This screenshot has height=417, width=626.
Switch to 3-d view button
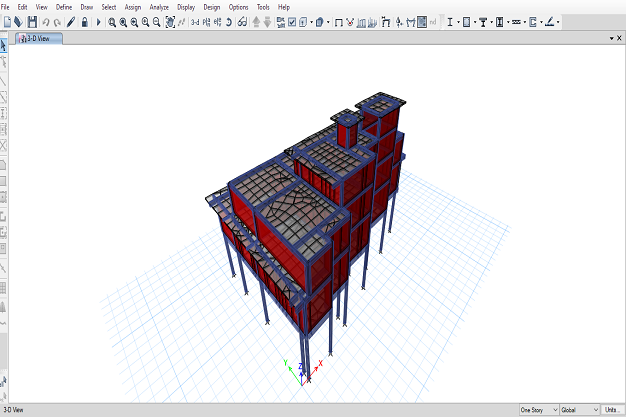(195, 22)
